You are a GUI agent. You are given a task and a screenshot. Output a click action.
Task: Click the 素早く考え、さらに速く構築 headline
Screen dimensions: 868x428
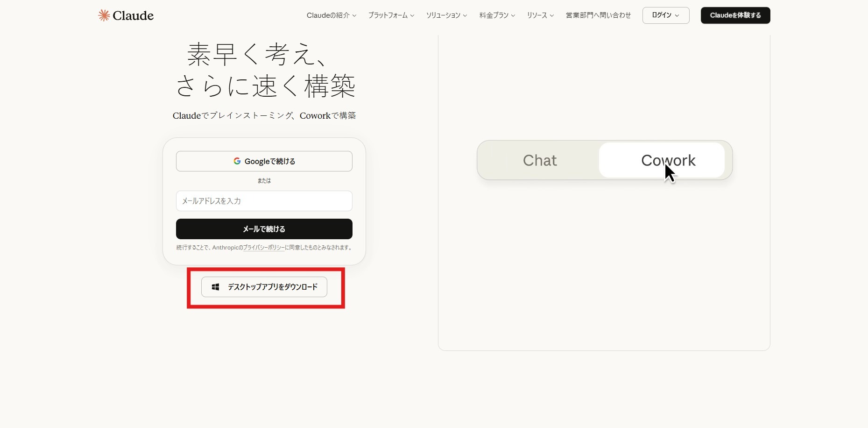coord(265,70)
